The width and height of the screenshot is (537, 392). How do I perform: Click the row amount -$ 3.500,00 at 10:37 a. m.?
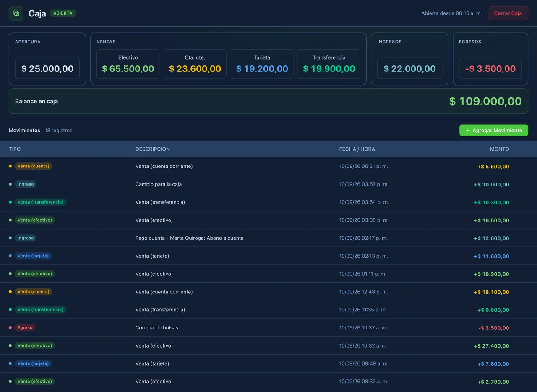pos(494,328)
